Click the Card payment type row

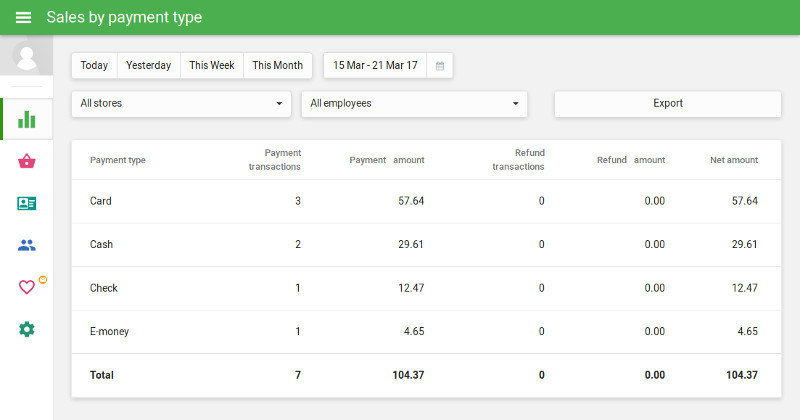click(101, 201)
